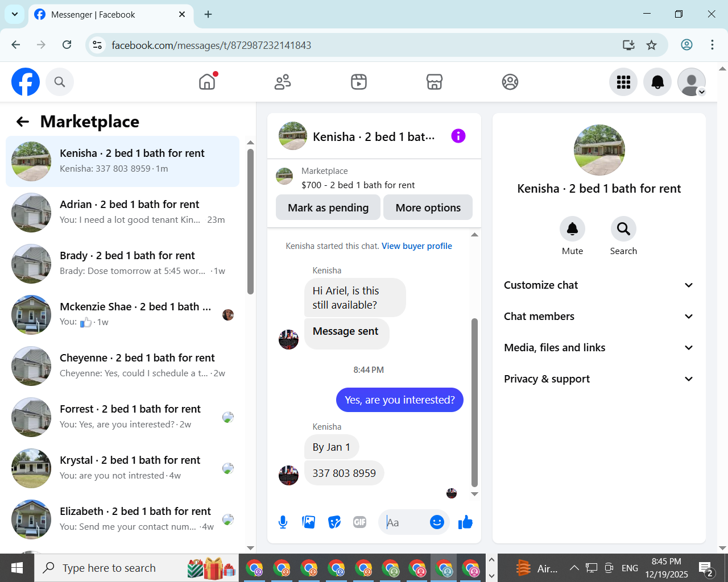This screenshot has width=728, height=582.
Task: Click the conversation list scrollbar
Action: 250,222
